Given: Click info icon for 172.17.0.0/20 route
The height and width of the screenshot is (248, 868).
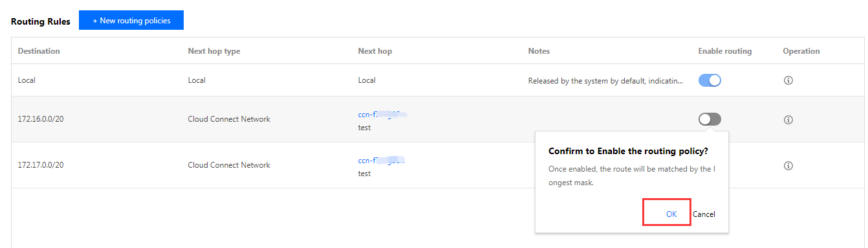Looking at the screenshot, I should pyautogui.click(x=788, y=166).
